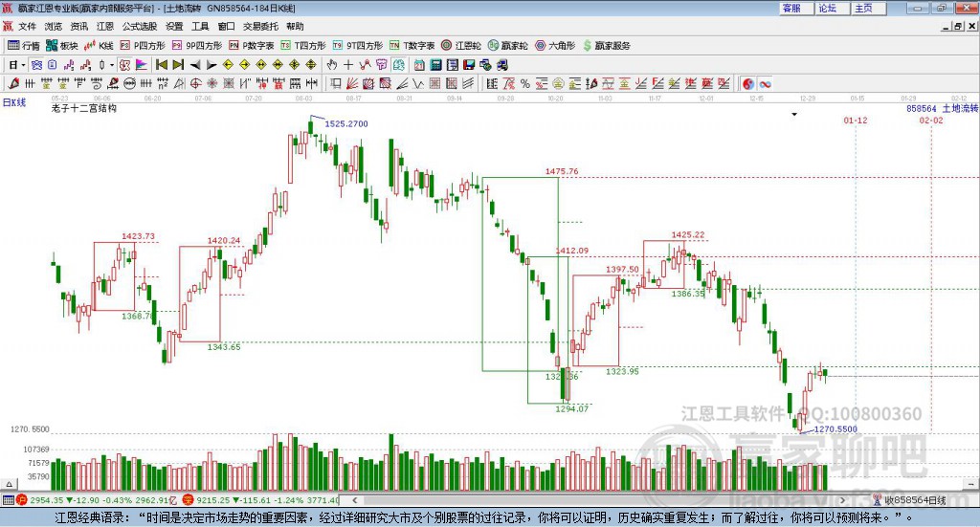Image resolution: width=980 pixels, height=527 pixels.
Task: Open the 帮助 menu
Action: 295,26
